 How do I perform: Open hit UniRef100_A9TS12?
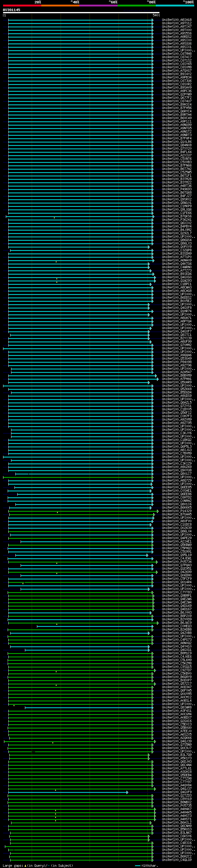click(x=177, y=23)
